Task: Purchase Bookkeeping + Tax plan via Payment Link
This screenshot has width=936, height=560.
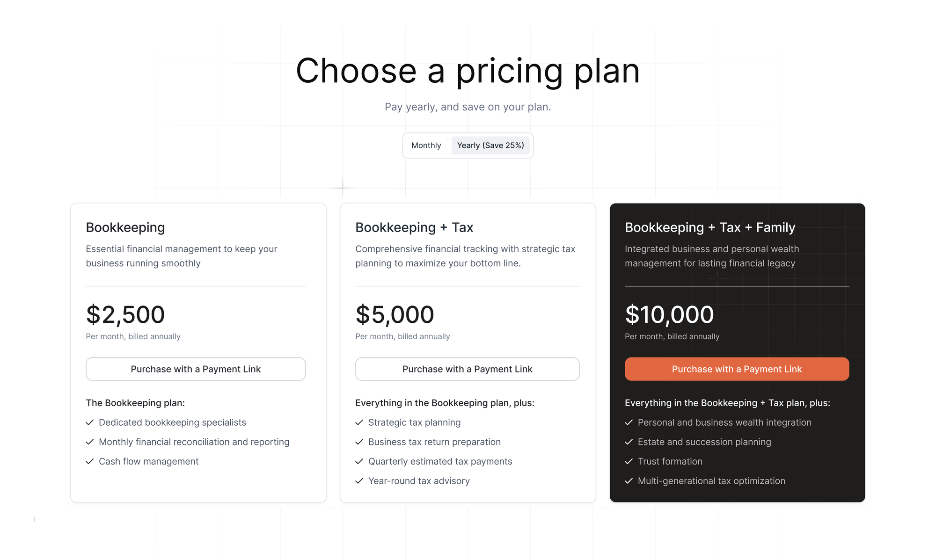Action: point(467,369)
